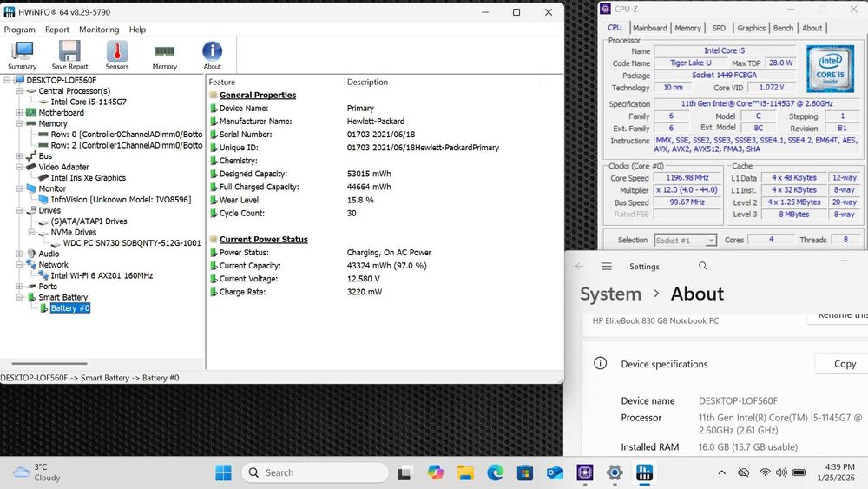Switch to the Graphics tab in CPU-Z
This screenshot has width=868, height=489.
[751, 28]
